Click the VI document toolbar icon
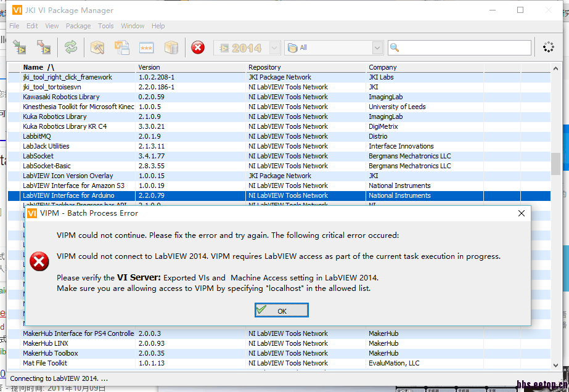 click(122, 47)
